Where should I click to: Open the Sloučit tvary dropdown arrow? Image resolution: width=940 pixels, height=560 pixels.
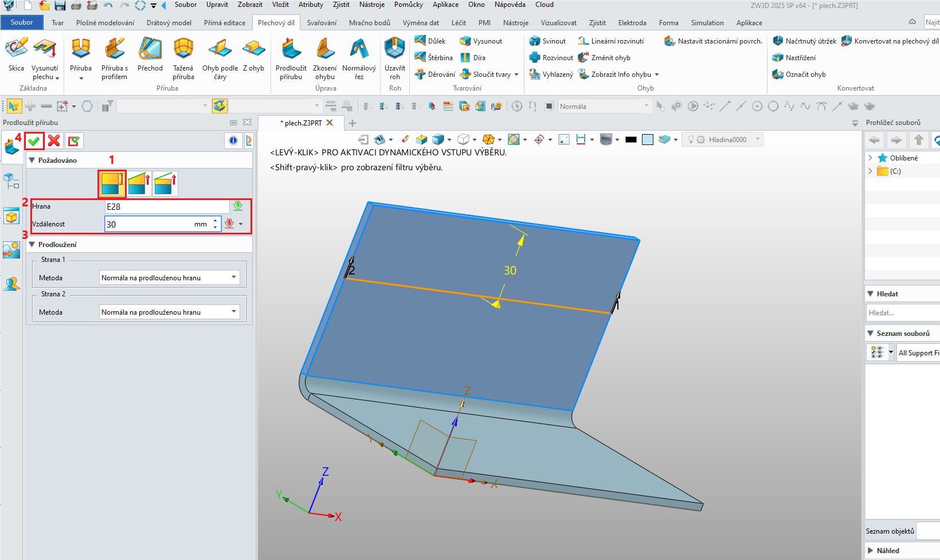(x=516, y=75)
